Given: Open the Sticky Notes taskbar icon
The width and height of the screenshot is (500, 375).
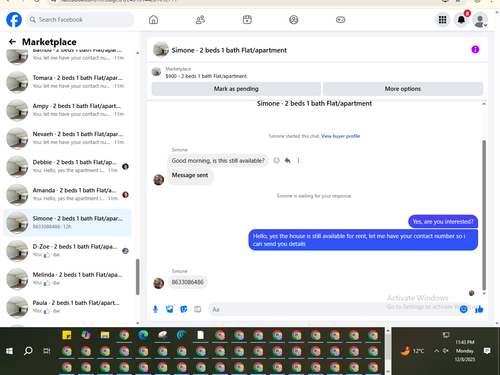Looking at the screenshot, I should [67, 335].
